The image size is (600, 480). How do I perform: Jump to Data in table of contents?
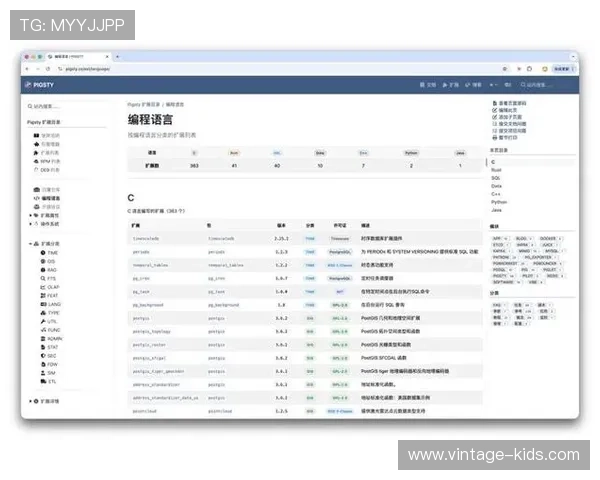[497, 186]
